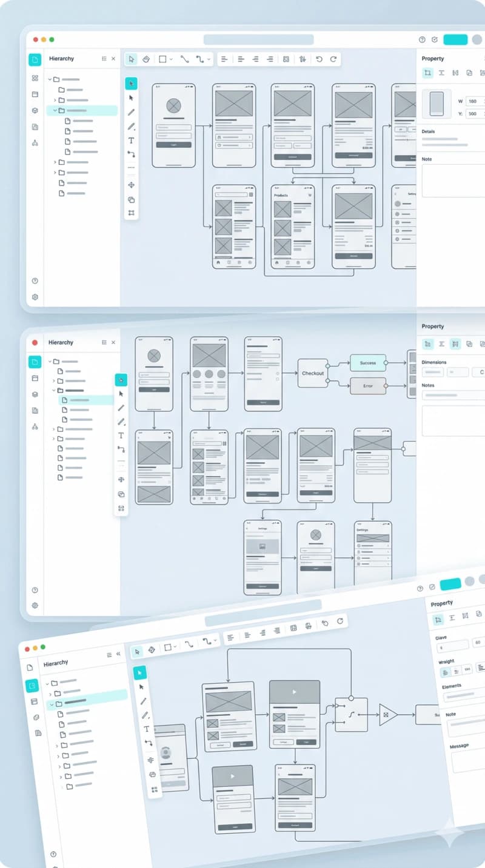
Task: Select the Text tool in the vertical toolbar
Action: coord(131,140)
